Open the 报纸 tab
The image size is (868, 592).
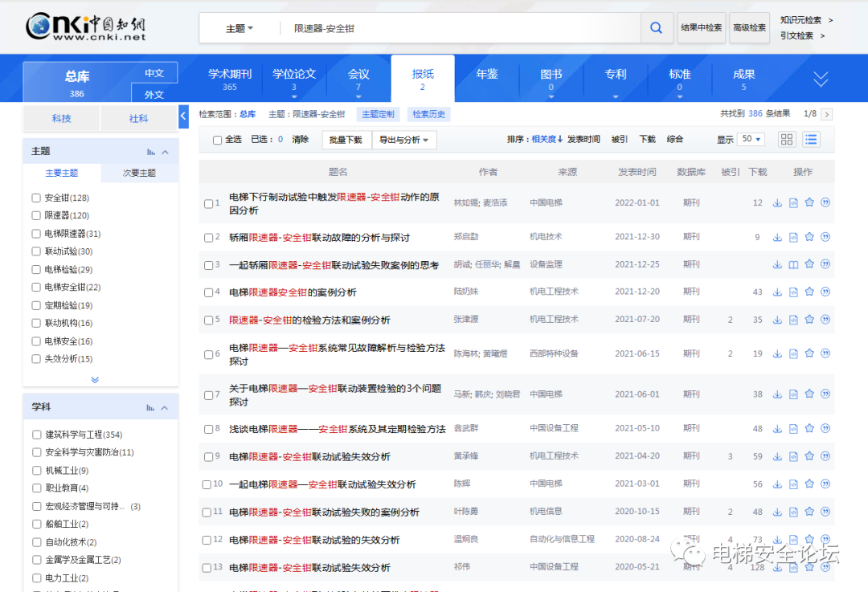point(423,79)
